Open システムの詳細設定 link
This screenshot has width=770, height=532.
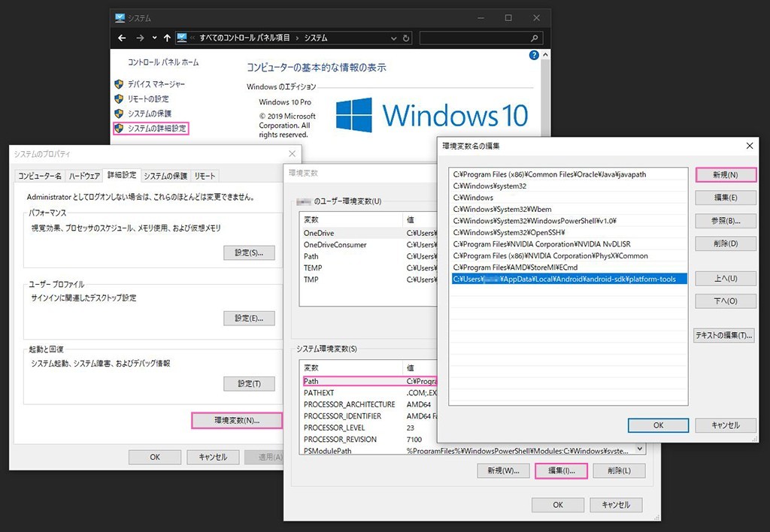(156, 128)
